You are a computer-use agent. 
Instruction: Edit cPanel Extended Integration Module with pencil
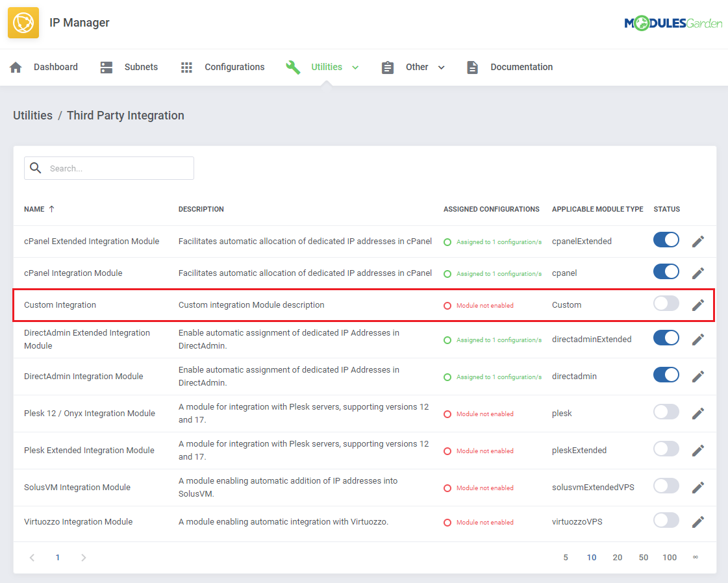pos(697,242)
